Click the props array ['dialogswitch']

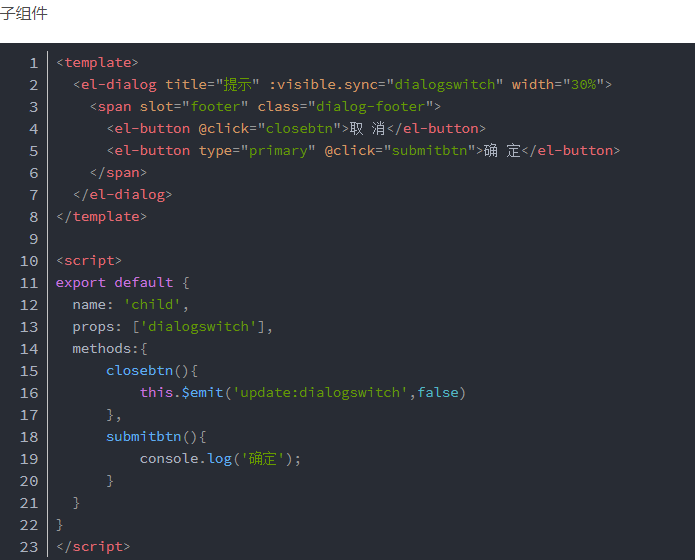199,327
